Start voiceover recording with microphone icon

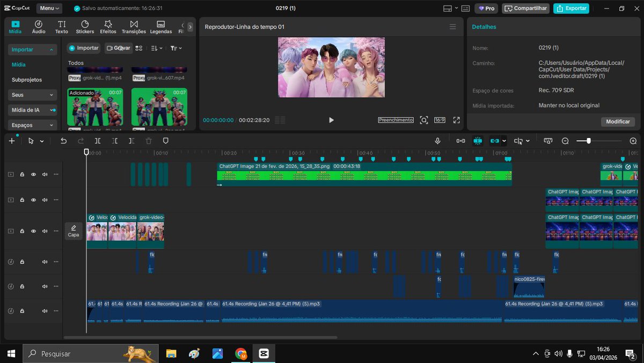tap(438, 141)
